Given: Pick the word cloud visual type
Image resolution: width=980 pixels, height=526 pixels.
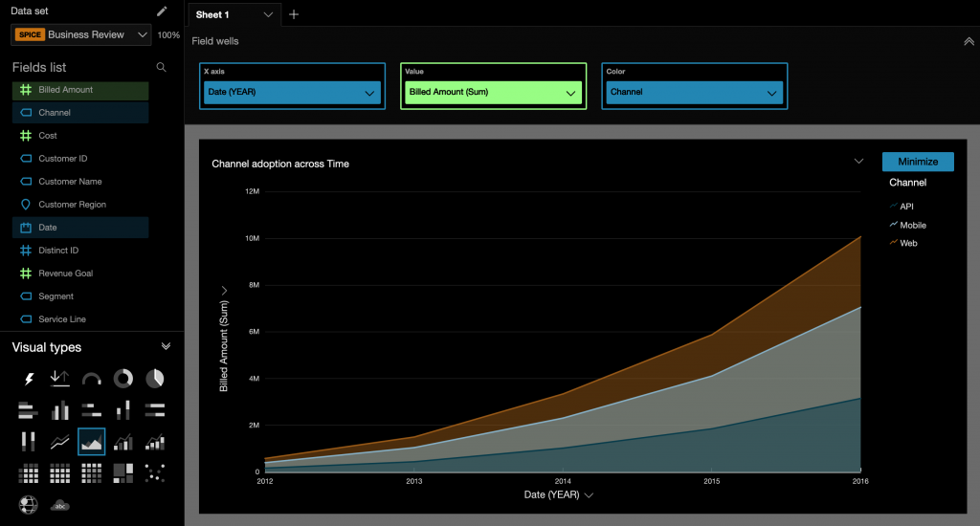Looking at the screenshot, I should click(59, 505).
